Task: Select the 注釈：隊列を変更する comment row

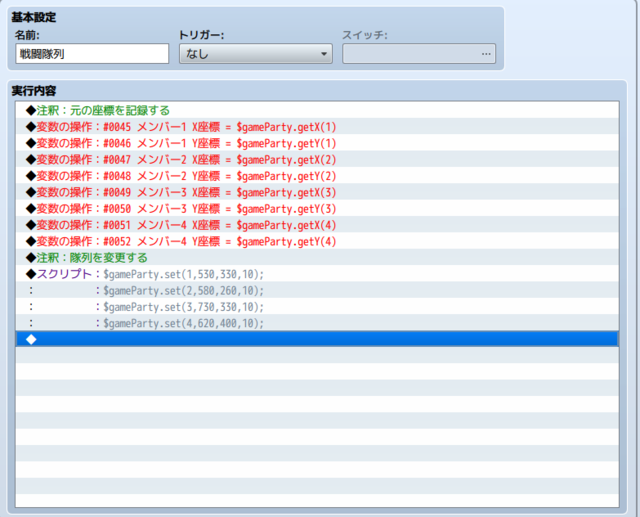Action: 317,257
